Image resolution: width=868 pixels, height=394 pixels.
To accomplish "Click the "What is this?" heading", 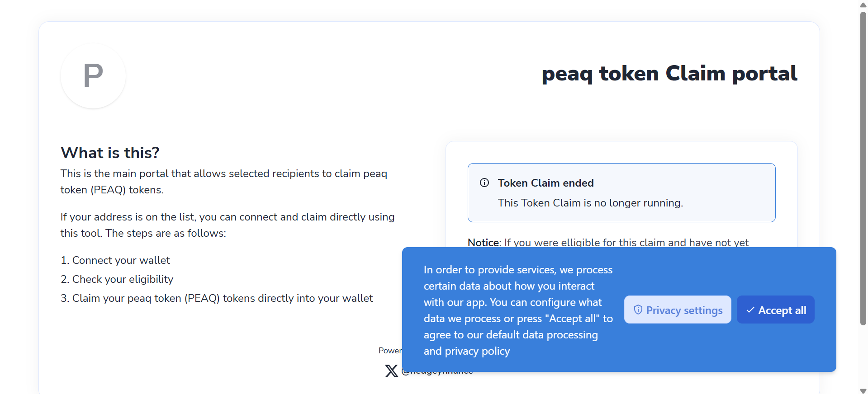I will tap(110, 153).
